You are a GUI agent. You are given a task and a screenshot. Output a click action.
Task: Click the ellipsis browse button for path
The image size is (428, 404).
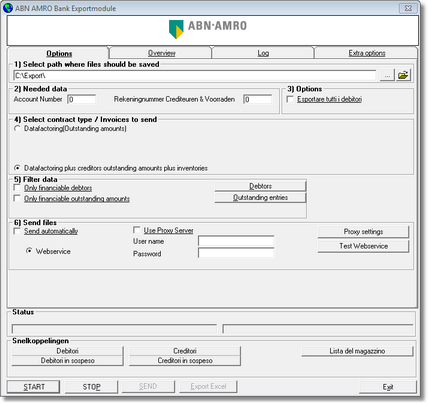click(x=387, y=75)
